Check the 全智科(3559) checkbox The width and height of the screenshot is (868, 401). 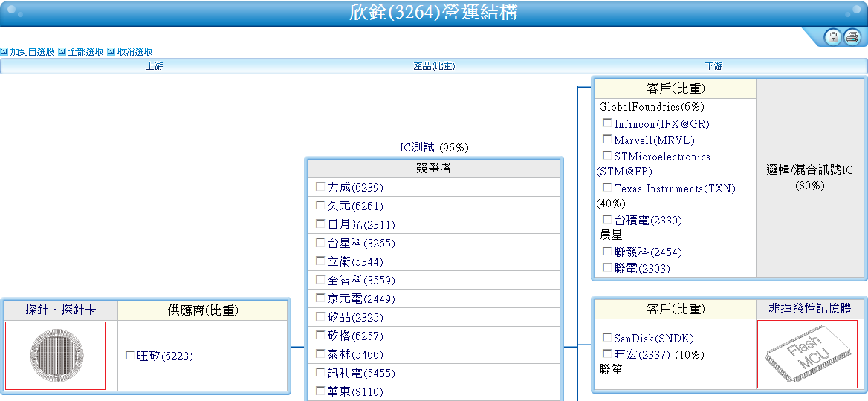(x=320, y=280)
